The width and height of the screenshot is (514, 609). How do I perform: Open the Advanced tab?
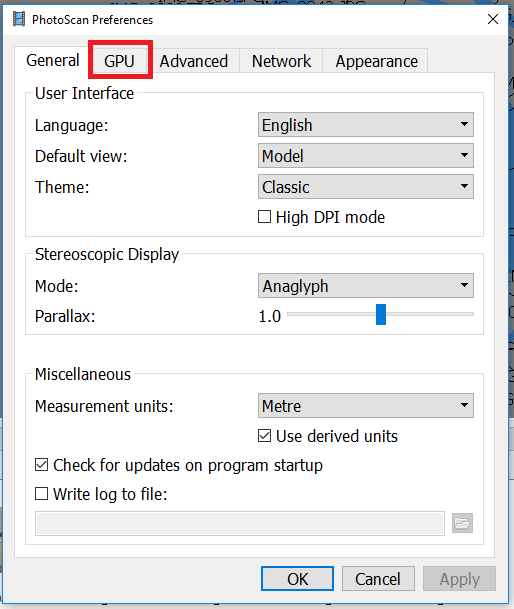point(193,61)
